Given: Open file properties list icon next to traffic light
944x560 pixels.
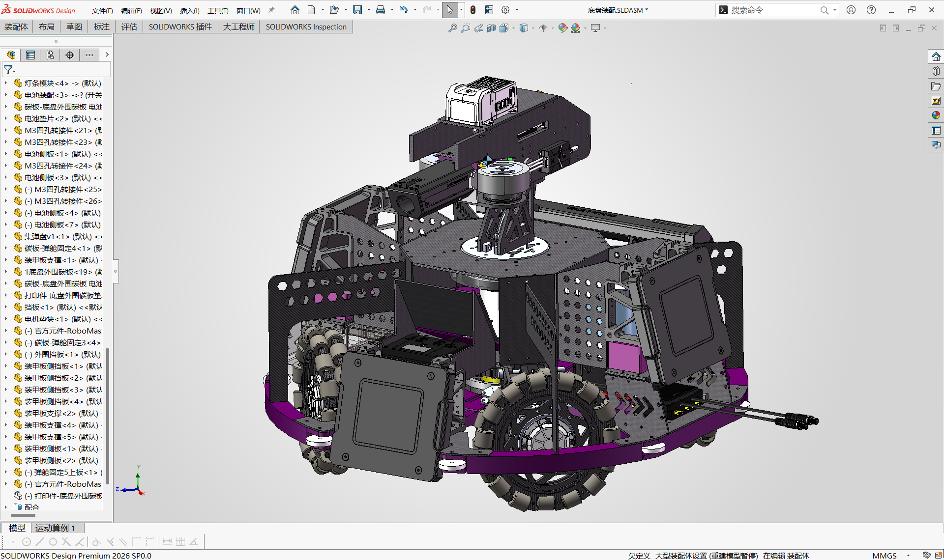Looking at the screenshot, I should click(489, 10).
